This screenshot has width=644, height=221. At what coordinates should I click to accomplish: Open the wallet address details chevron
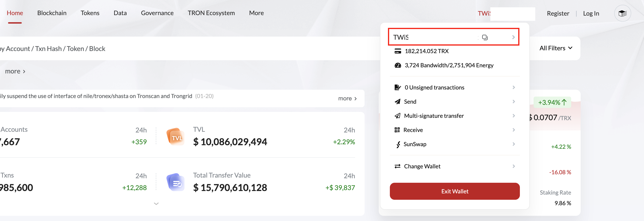tap(513, 37)
